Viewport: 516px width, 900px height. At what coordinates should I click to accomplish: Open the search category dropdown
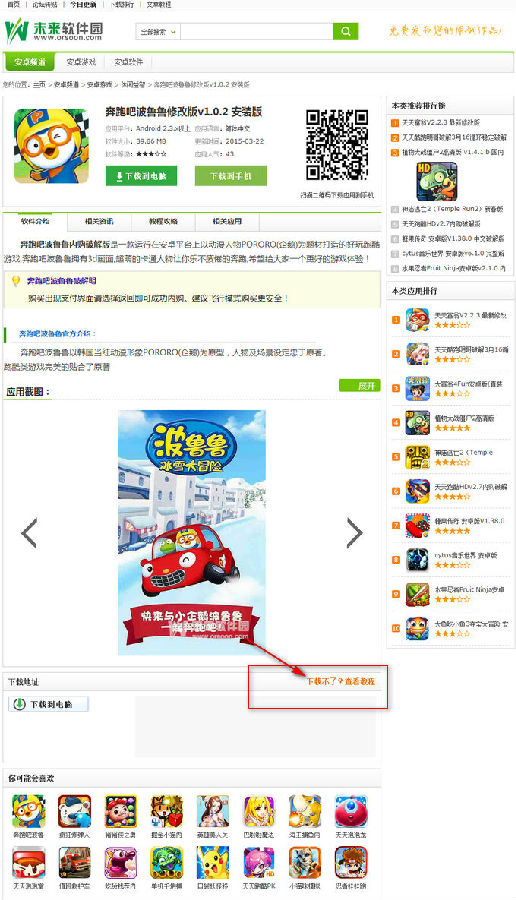[x=158, y=32]
